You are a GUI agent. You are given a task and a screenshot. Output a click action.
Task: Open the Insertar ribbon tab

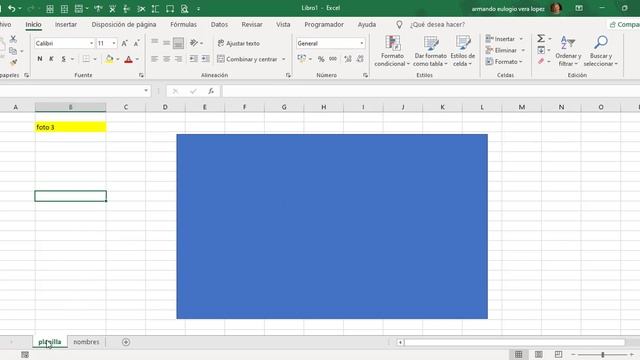click(66, 24)
